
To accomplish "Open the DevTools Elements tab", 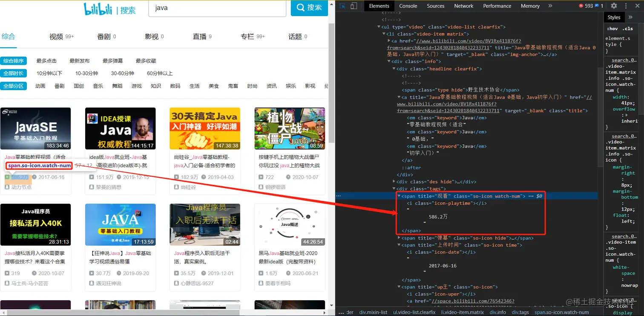I will (379, 6).
